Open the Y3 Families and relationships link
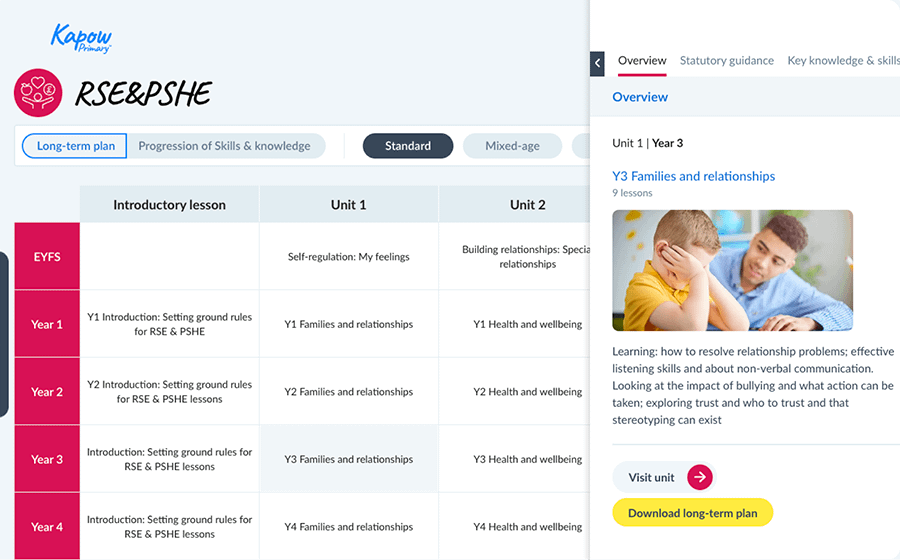The height and width of the screenshot is (560, 900). (693, 176)
